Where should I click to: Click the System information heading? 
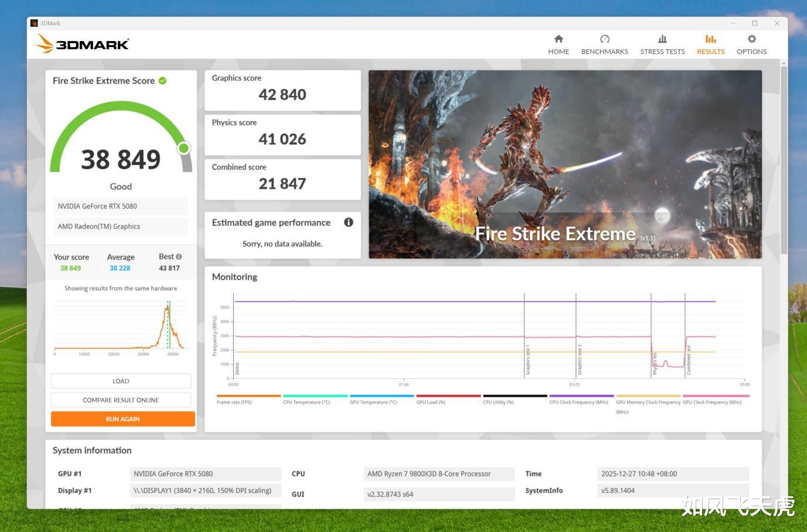coord(92,451)
